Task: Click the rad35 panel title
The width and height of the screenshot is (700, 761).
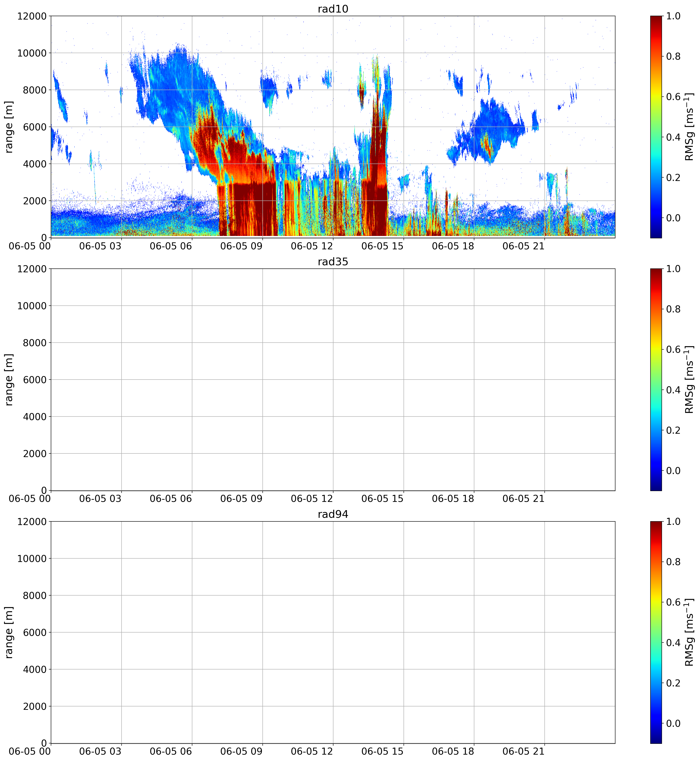Action: (x=333, y=262)
